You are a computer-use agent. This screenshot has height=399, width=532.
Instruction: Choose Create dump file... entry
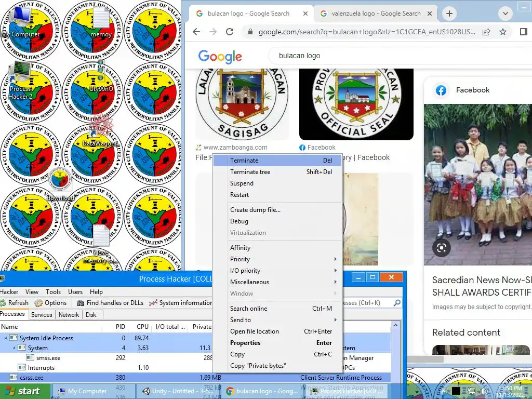[277, 210]
